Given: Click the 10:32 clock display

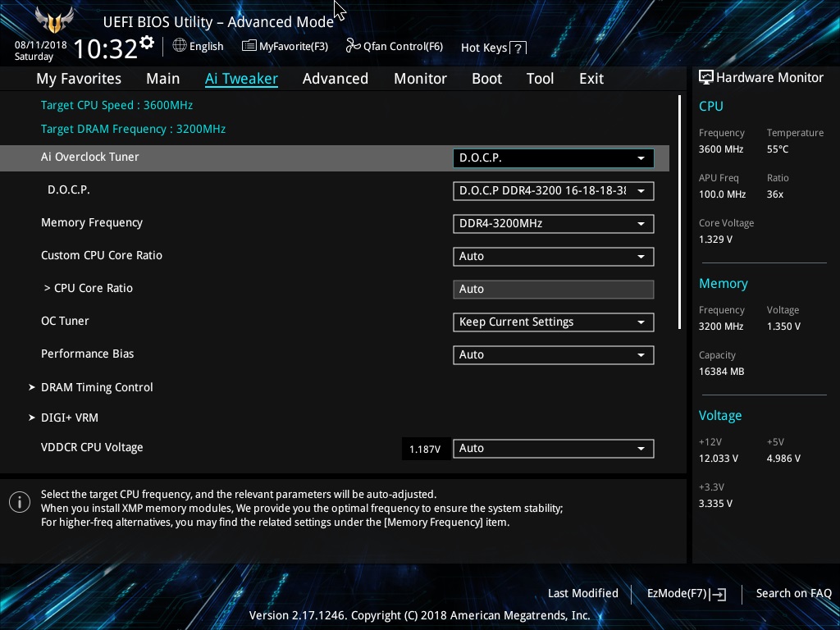Looking at the screenshot, I should pyautogui.click(x=106, y=48).
